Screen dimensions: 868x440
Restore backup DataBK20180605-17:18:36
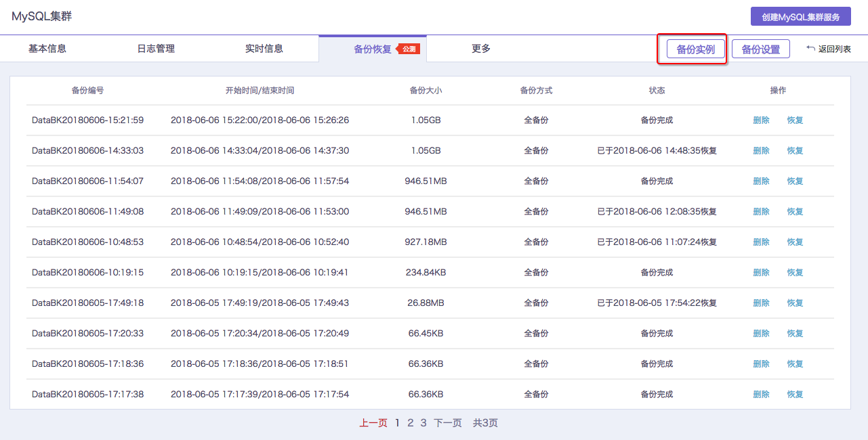[795, 364]
